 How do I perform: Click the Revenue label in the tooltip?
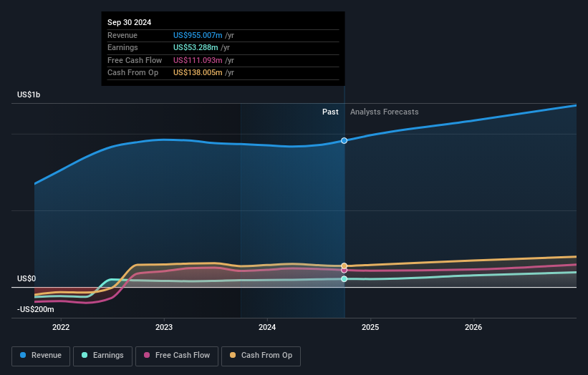(x=122, y=35)
